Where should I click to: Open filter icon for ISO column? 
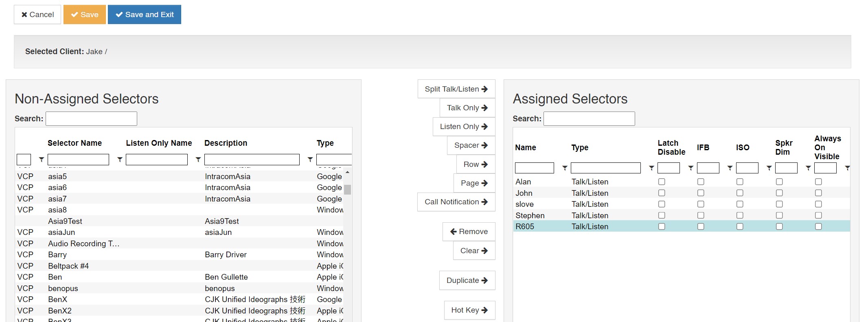click(769, 168)
